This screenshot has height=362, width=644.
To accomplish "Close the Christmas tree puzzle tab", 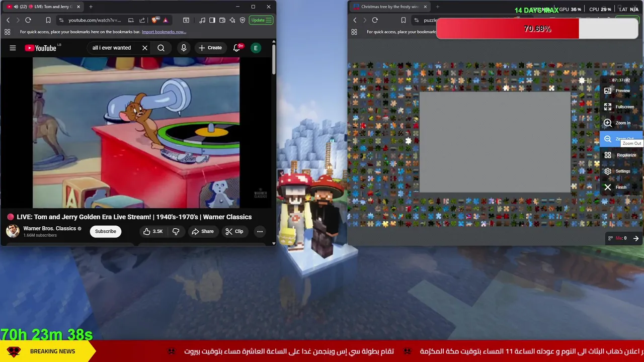I will (x=425, y=7).
